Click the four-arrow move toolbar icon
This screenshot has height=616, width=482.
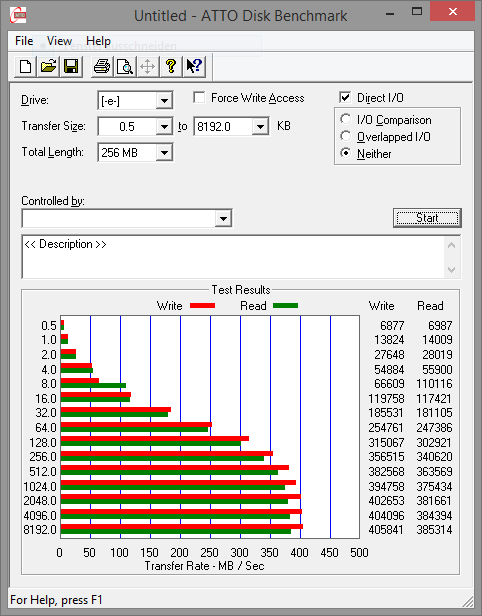(x=147, y=66)
